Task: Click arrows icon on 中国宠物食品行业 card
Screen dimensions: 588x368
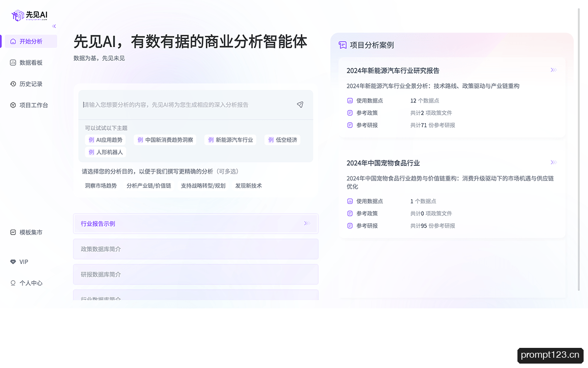Action: 554,162
